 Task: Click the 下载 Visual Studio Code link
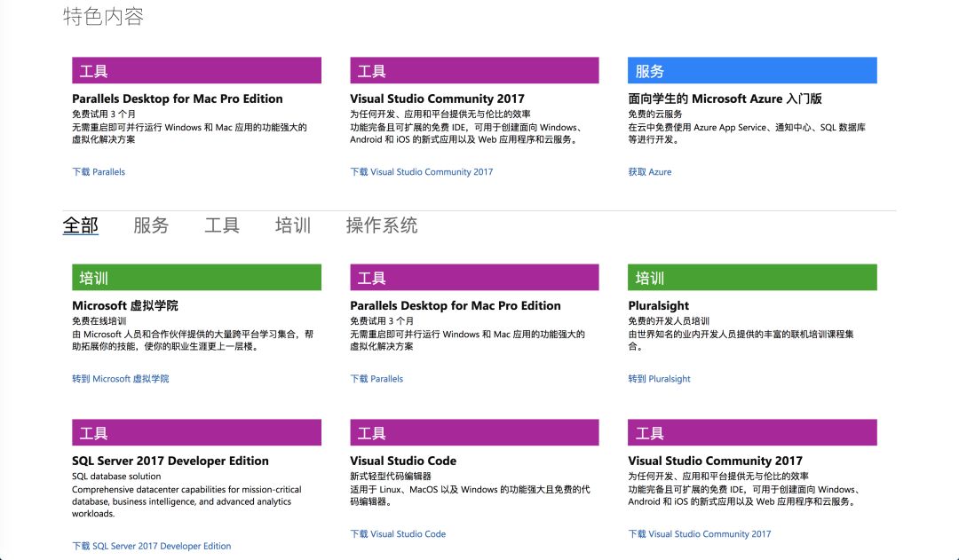pyautogui.click(x=398, y=534)
